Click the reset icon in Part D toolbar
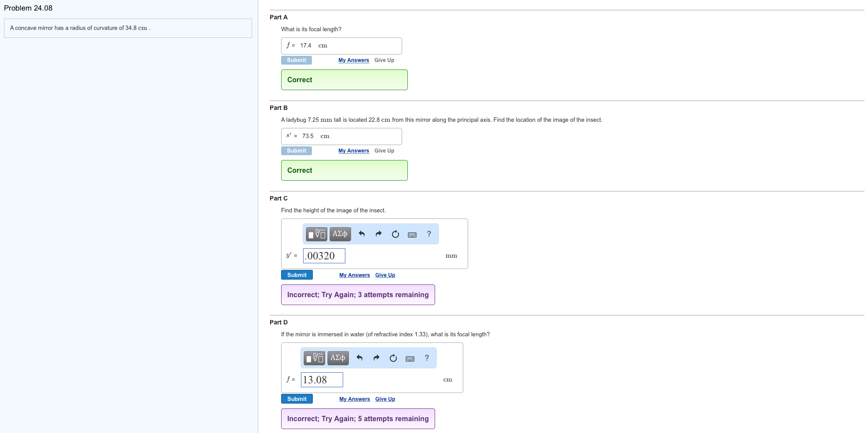This screenshot has height=433, width=868. pyautogui.click(x=393, y=358)
